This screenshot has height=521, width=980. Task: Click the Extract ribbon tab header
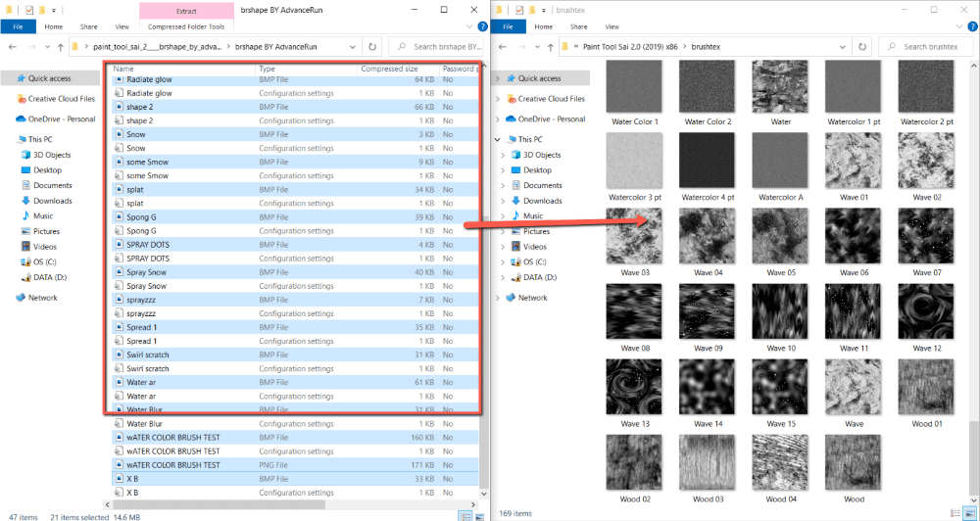(185, 11)
